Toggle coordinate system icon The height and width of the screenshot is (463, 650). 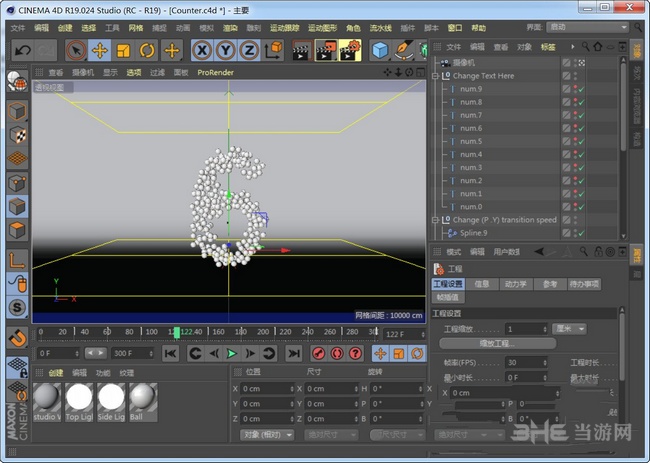click(273, 51)
